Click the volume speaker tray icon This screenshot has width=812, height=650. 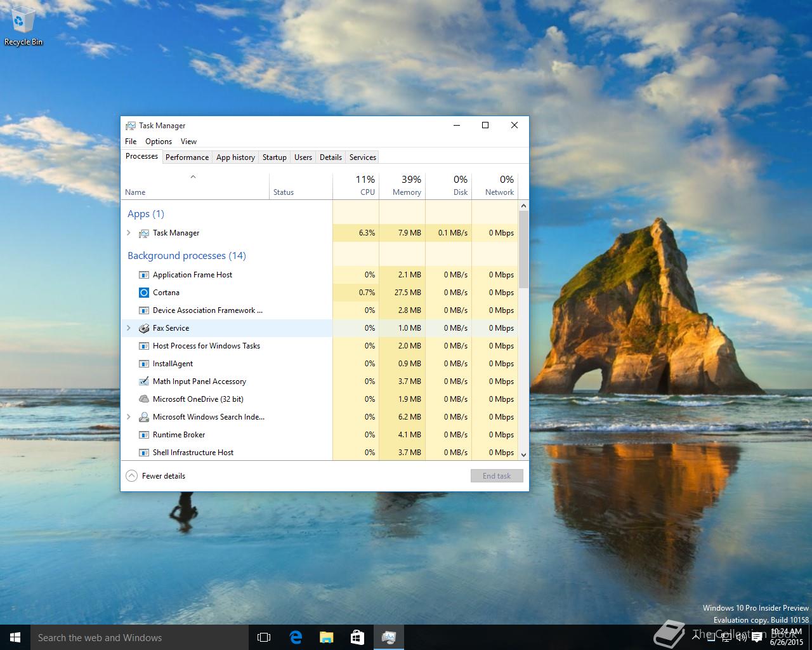point(741,637)
